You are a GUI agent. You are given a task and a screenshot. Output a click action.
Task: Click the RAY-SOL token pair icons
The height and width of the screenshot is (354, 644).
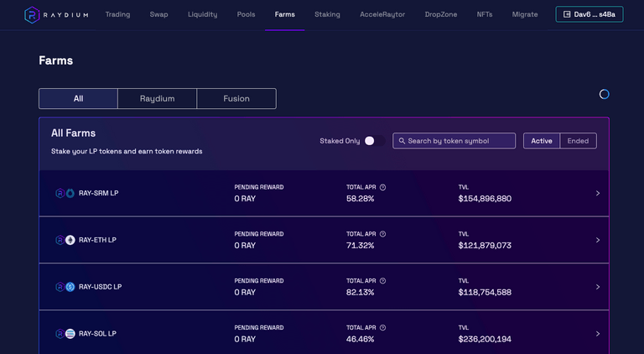65,334
